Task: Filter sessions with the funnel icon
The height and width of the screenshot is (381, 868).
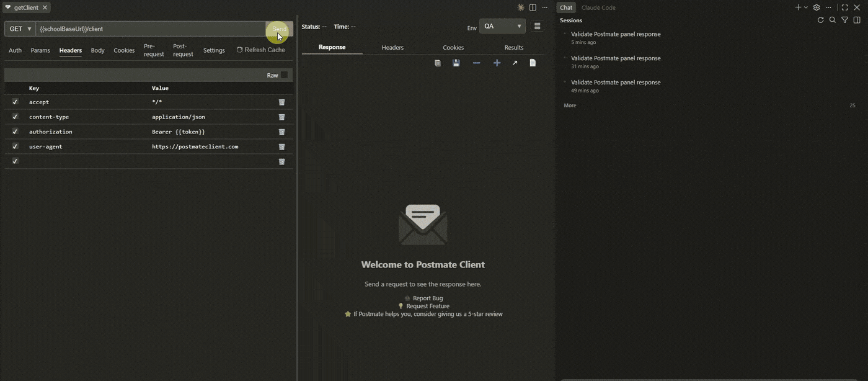Action: [844, 20]
